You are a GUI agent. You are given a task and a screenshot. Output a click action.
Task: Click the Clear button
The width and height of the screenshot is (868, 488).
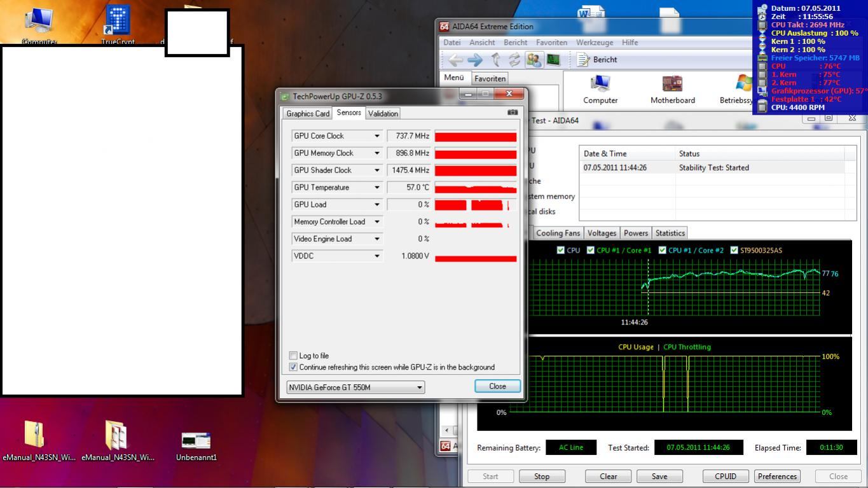609,477
